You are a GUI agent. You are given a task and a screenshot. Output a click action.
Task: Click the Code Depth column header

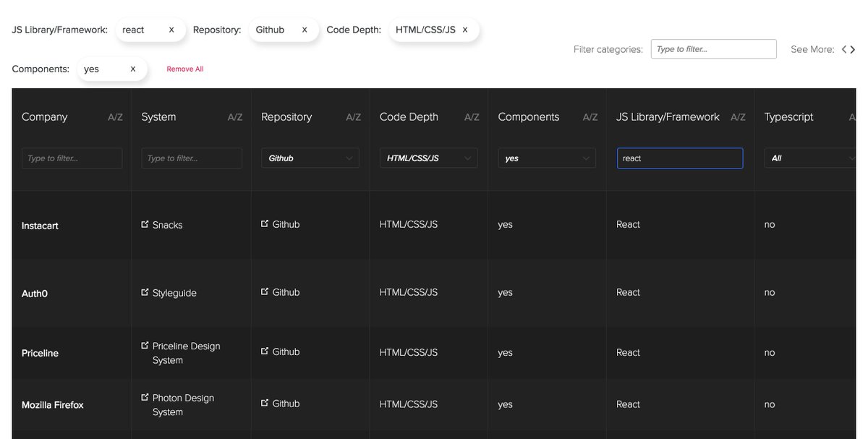pyautogui.click(x=409, y=117)
